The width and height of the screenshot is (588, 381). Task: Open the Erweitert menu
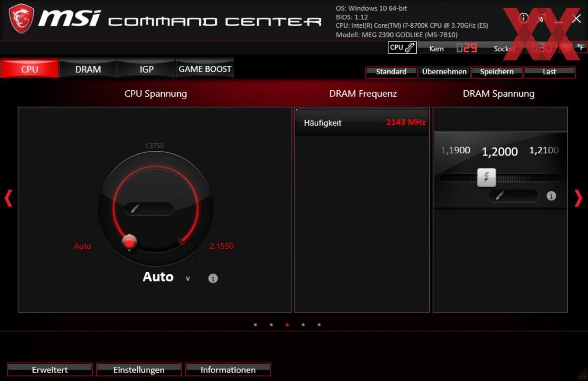[x=50, y=370]
